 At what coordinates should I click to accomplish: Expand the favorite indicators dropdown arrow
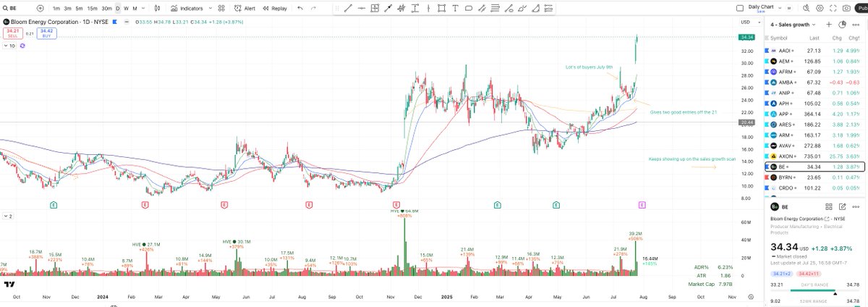pyautogui.click(x=210, y=8)
